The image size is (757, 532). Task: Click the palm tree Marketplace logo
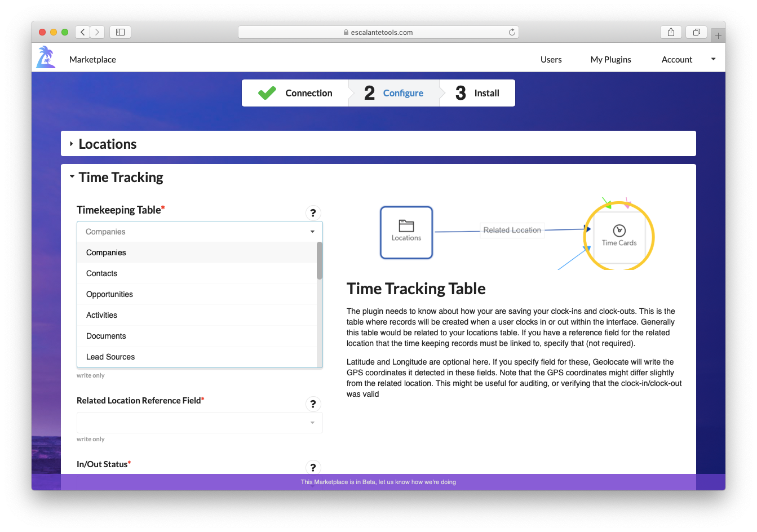pyautogui.click(x=46, y=56)
